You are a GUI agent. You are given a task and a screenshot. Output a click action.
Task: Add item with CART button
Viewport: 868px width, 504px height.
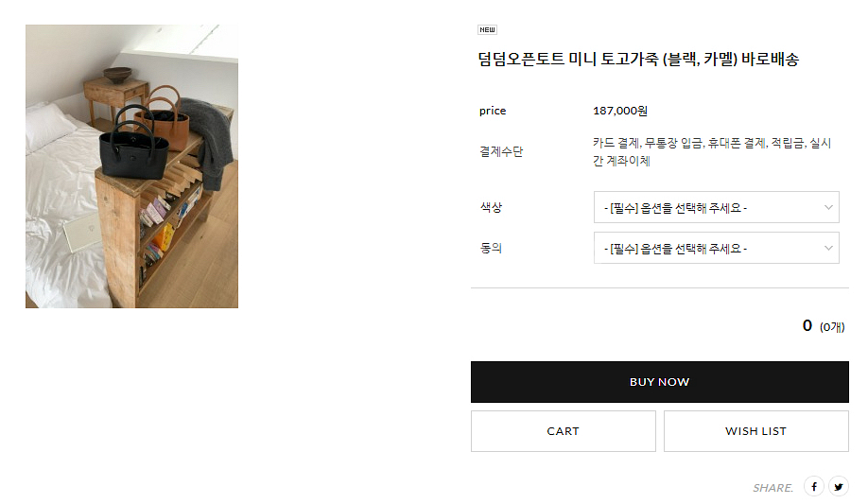(563, 431)
